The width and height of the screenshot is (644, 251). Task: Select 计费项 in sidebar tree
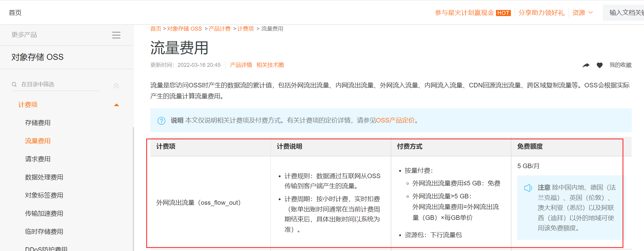tap(28, 105)
